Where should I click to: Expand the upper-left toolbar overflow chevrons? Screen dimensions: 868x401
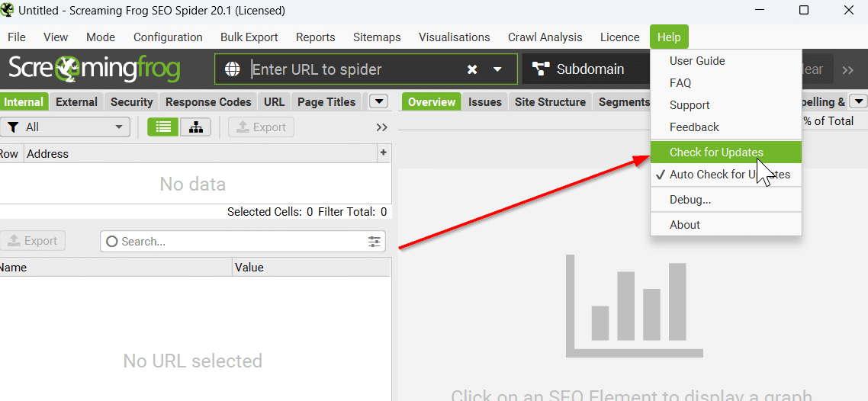pos(381,127)
